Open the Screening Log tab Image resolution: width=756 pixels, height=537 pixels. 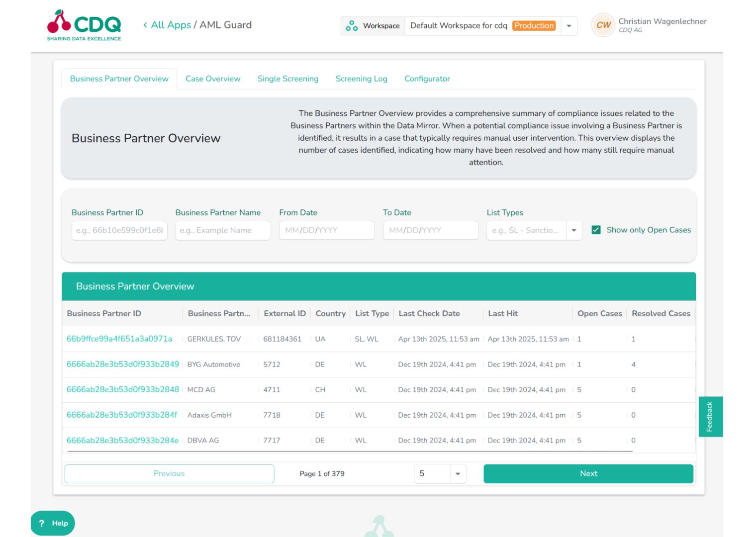(361, 79)
